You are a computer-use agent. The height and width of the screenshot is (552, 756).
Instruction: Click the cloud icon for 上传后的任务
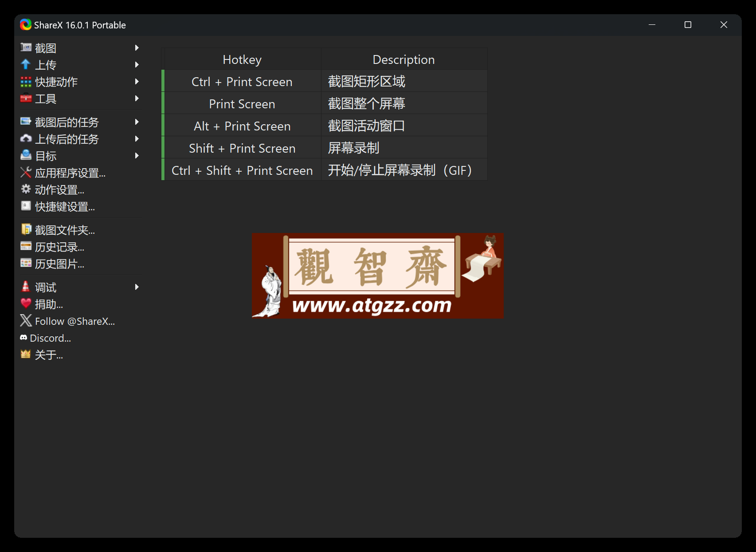tap(26, 138)
